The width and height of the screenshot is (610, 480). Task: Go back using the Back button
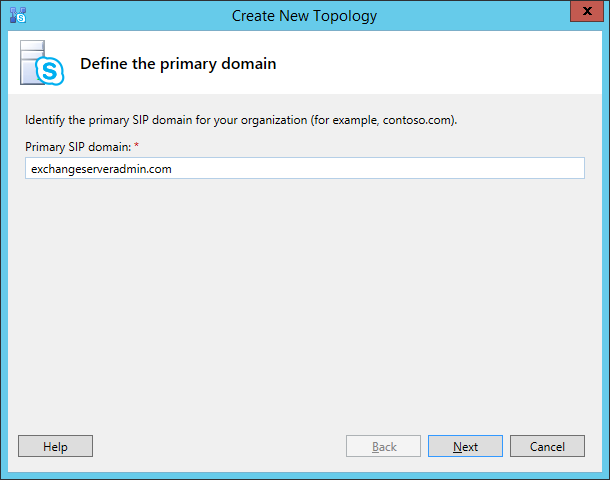click(x=383, y=446)
